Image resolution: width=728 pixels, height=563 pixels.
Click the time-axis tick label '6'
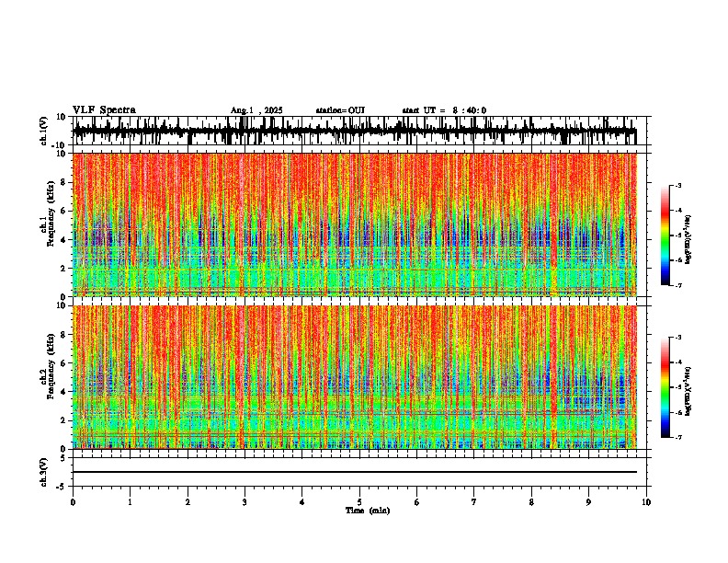416,502
